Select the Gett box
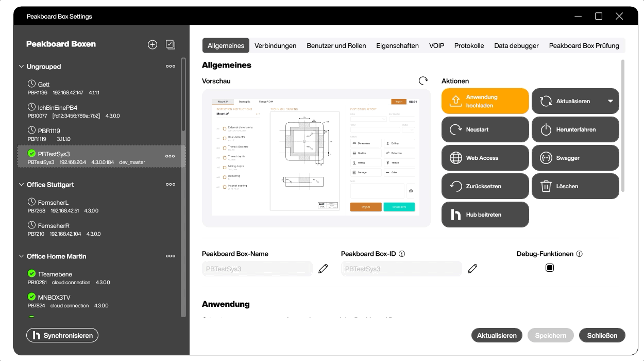This screenshot has width=644, height=361. (x=100, y=88)
